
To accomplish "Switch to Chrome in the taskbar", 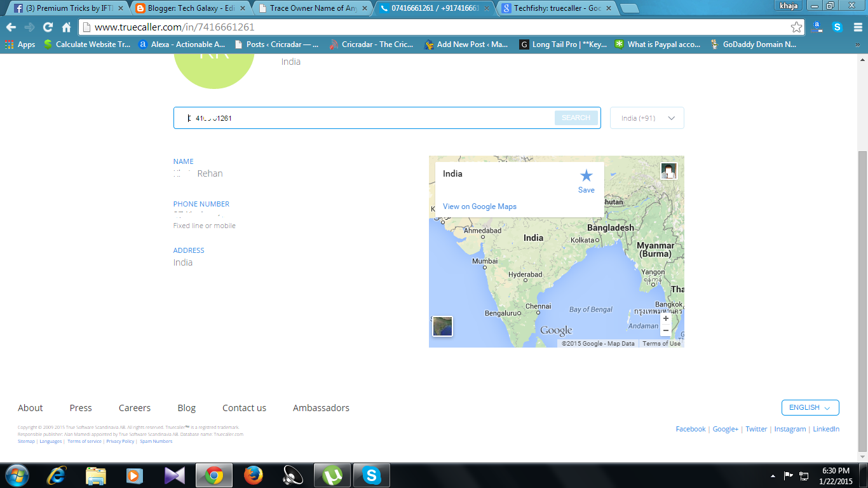I will tap(214, 475).
